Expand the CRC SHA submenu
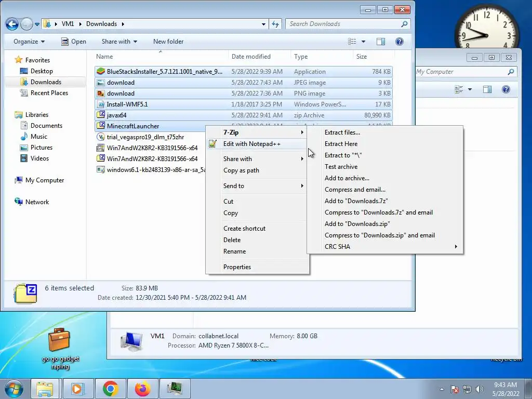The width and height of the screenshot is (532, 399). click(385, 247)
